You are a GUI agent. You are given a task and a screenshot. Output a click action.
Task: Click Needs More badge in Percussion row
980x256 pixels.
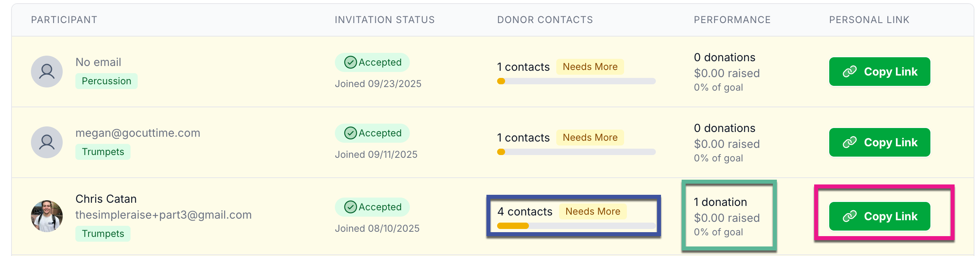[x=590, y=67]
